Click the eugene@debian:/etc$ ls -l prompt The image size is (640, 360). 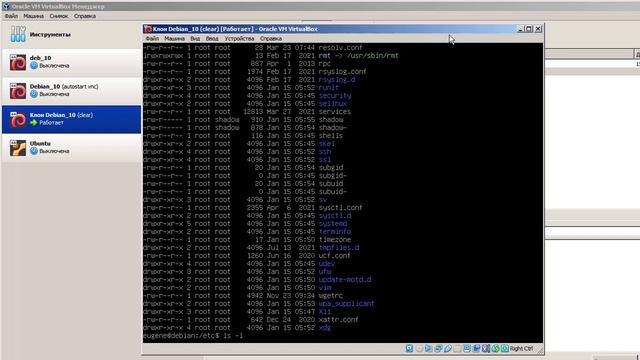193,336
